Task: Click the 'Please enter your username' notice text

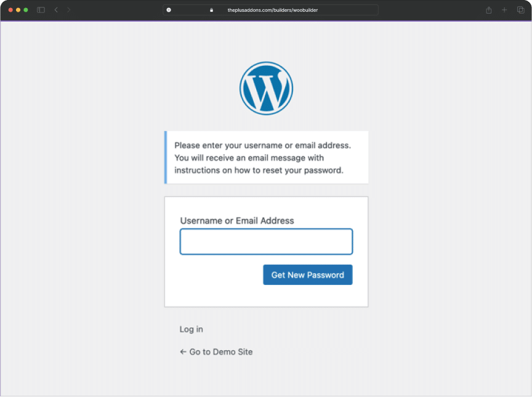Action: (262, 158)
